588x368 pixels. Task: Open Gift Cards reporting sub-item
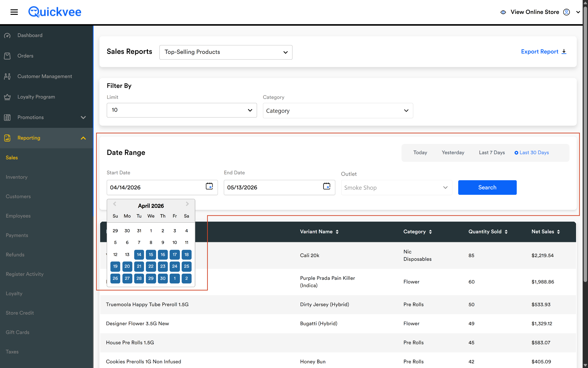pyautogui.click(x=18, y=333)
